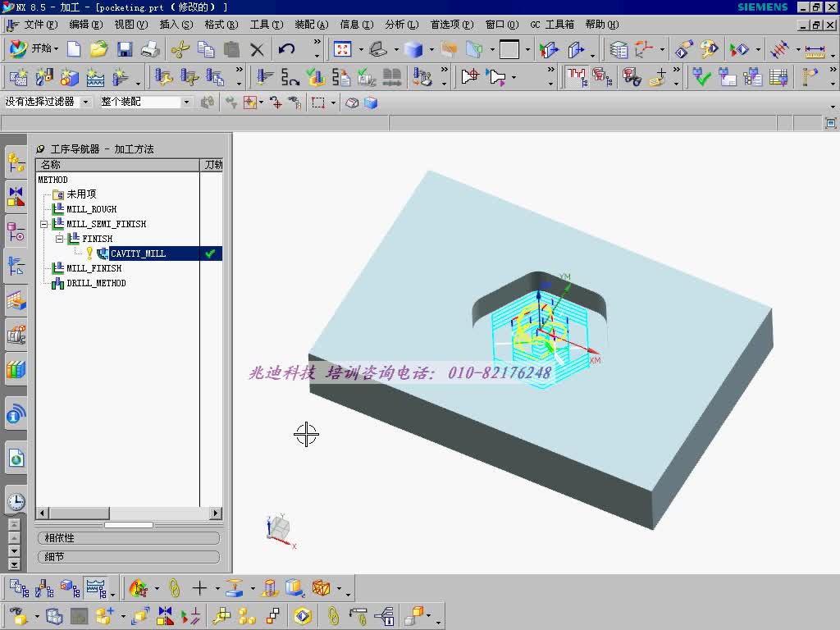Viewport: 840px width, 630px height.
Task: Click the Print icon
Action: pos(150,49)
